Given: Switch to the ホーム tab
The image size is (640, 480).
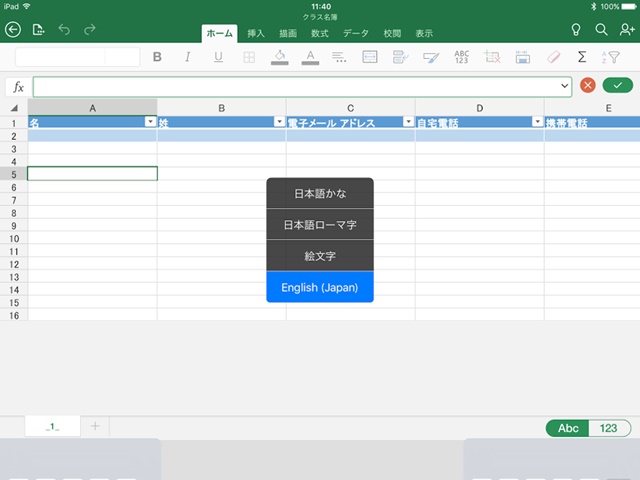Looking at the screenshot, I should [x=220, y=33].
